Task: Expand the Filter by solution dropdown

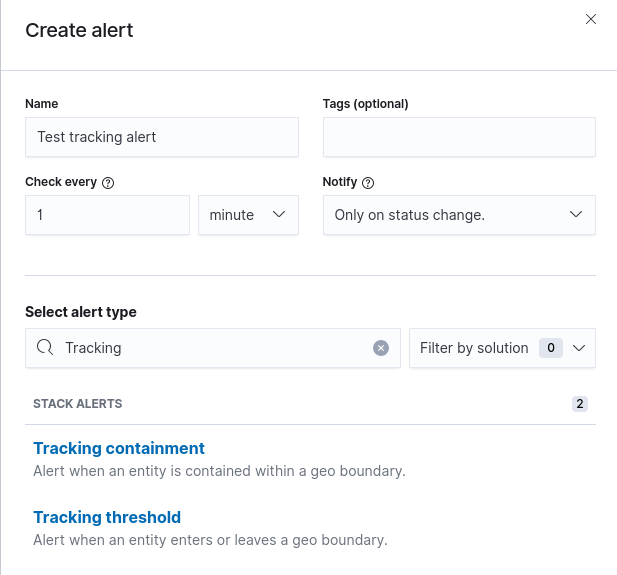Action: tap(502, 348)
